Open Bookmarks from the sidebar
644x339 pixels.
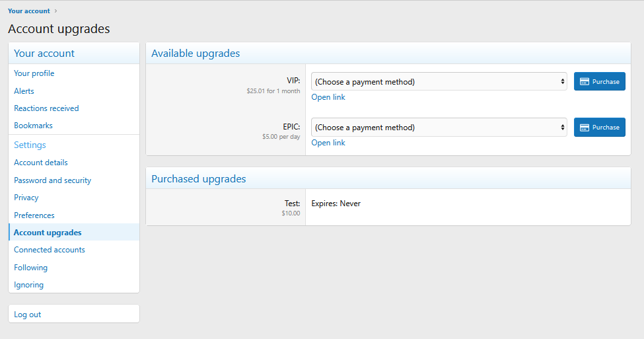coord(33,126)
